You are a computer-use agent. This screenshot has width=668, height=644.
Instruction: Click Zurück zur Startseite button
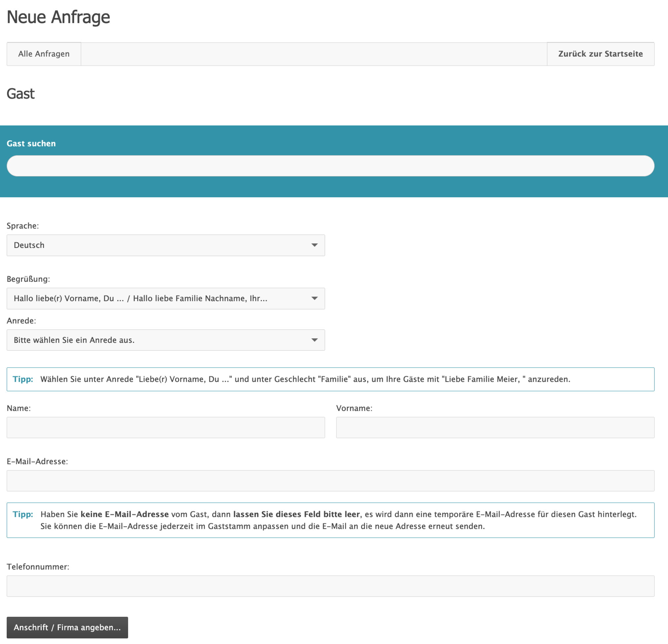[x=600, y=54]
